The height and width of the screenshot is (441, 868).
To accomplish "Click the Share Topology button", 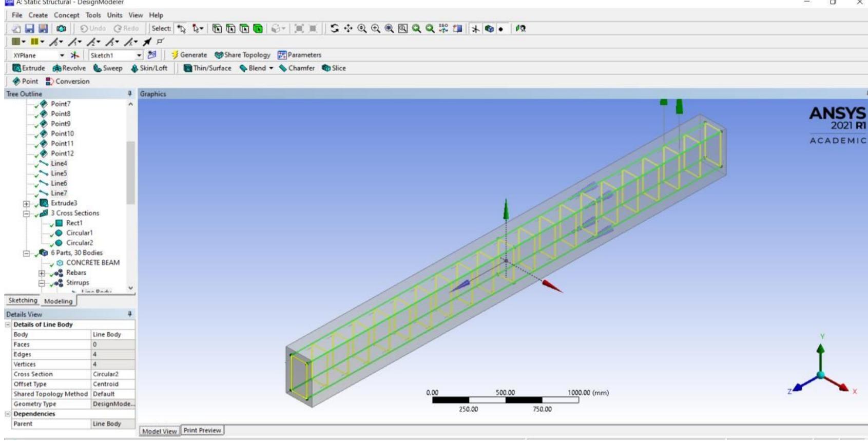I will [242, 55].
